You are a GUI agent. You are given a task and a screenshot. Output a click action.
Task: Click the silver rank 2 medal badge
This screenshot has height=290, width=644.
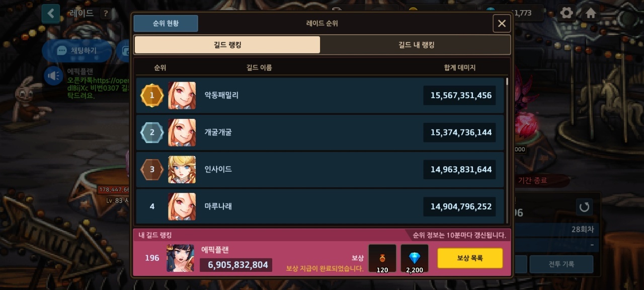152,133
